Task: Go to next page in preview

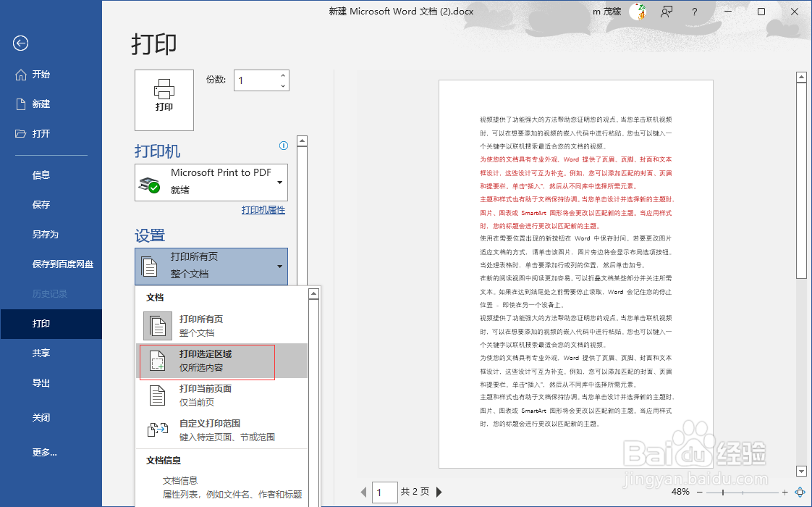Action: tap(439, 492)
